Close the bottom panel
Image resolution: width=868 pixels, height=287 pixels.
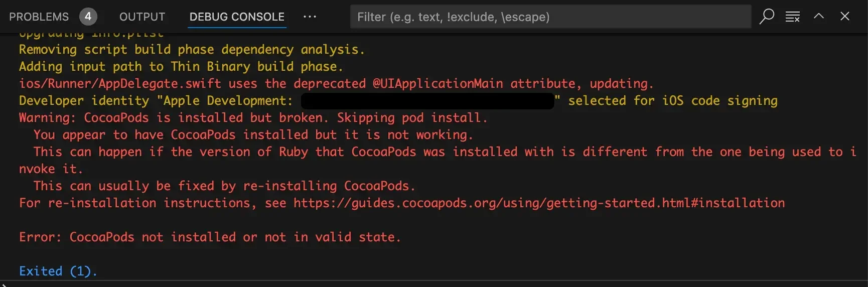845,16
